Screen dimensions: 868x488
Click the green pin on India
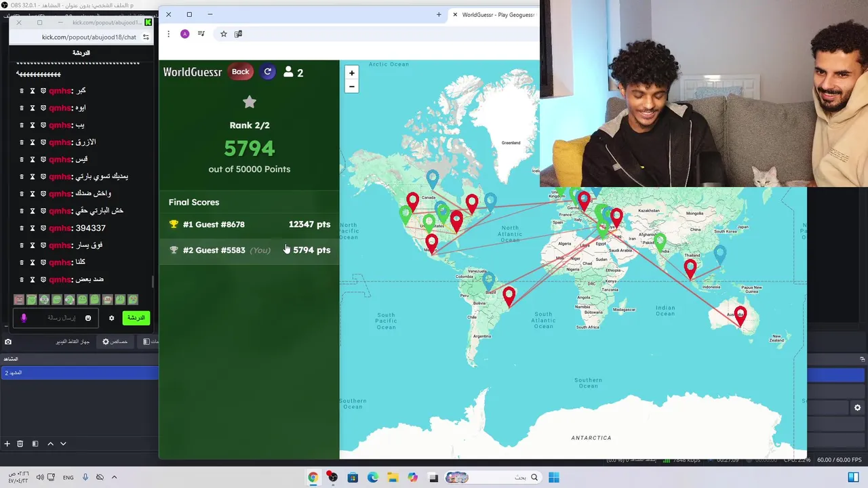coord(660,242)
